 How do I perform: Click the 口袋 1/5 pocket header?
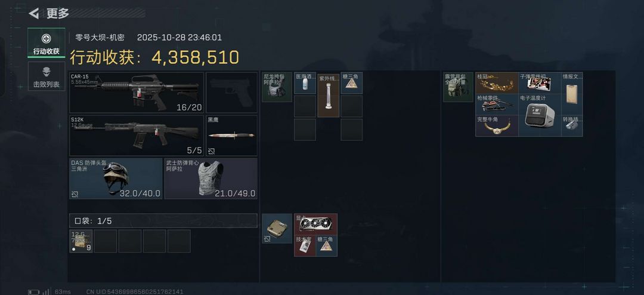tap(163, 220)
